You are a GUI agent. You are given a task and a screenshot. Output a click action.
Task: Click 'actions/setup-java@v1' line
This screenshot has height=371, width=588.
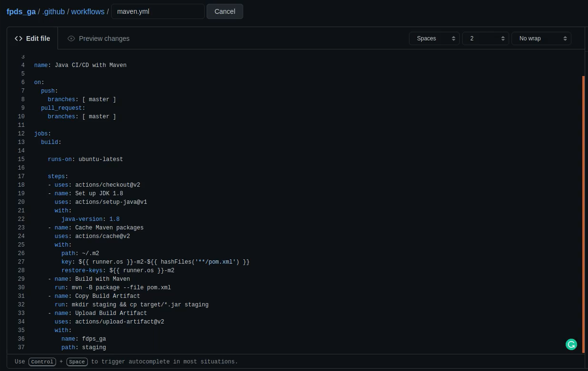[x=101, y=202]
